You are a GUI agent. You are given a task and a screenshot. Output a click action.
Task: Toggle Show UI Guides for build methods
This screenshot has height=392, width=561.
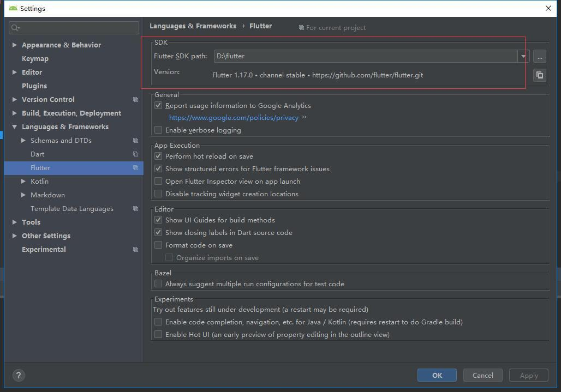click(158, 220)
